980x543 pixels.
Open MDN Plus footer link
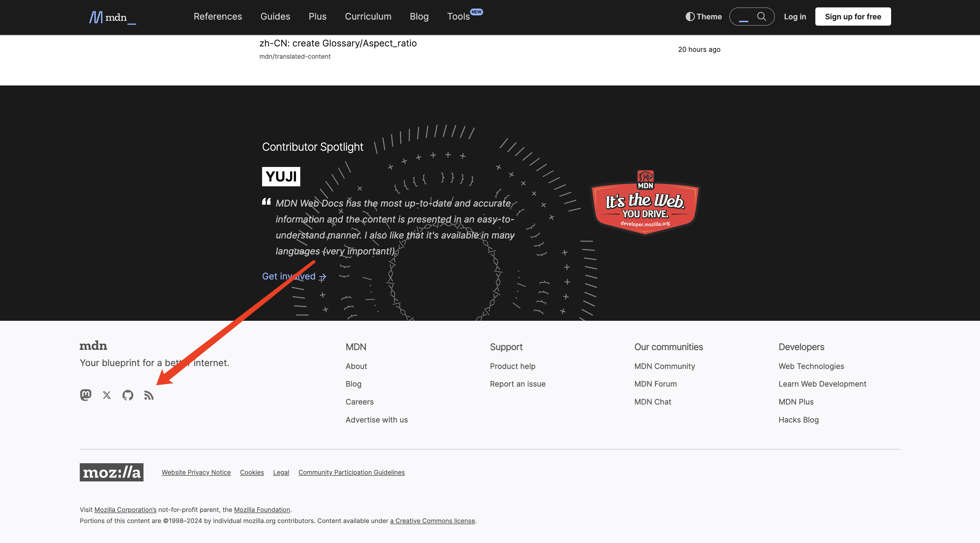pos(796,402)
